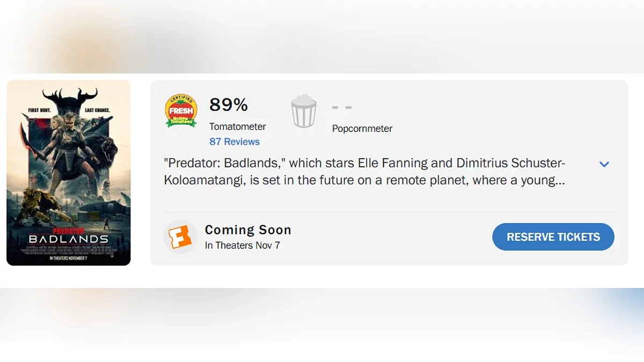Click the In Theaters November 7 poster footer
Viewport: 644px width, 362px height.
click(68, 258)
